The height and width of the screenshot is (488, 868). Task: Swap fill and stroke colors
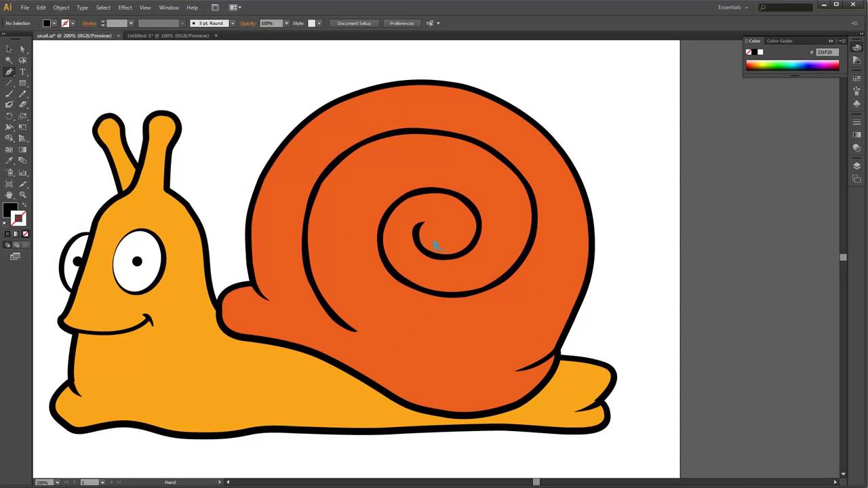coord(24,205)
